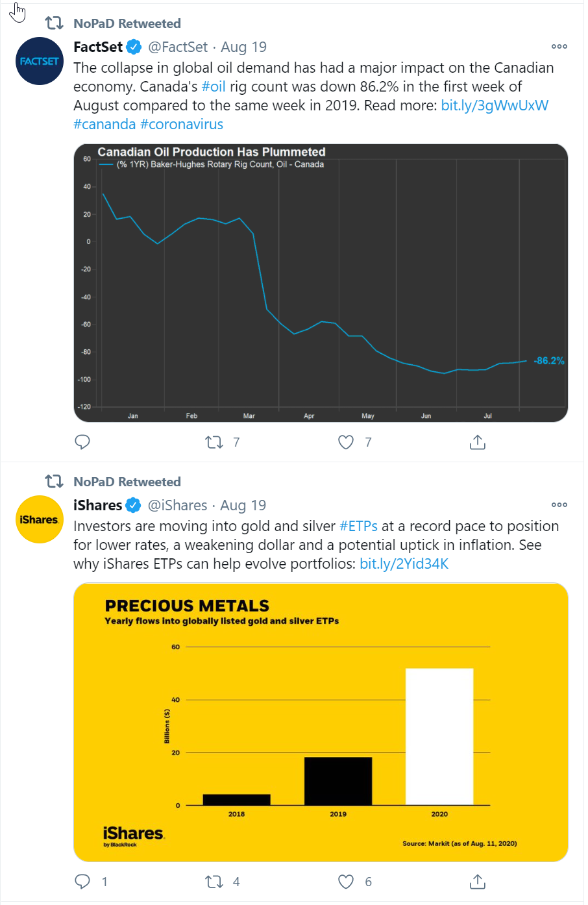Click the #oil hashtag
This screenshot has height=905, width=588.
pyautogui.click(x=214, y=87)
